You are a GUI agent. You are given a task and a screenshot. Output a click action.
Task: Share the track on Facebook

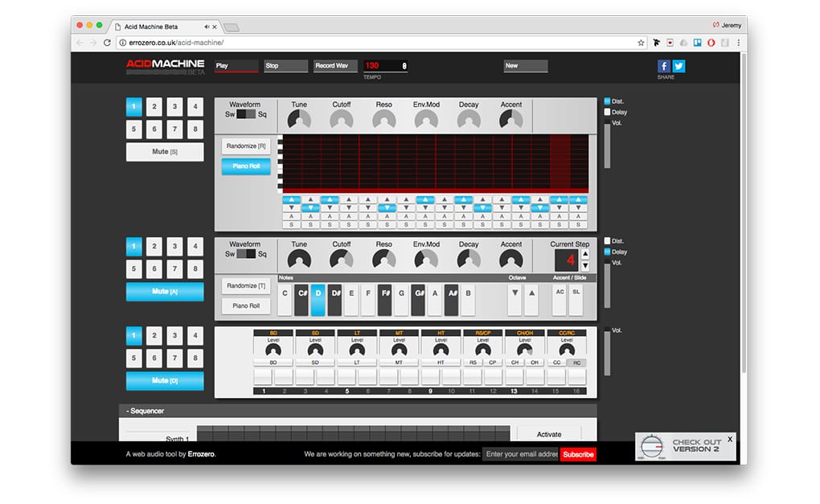[664, 67]
